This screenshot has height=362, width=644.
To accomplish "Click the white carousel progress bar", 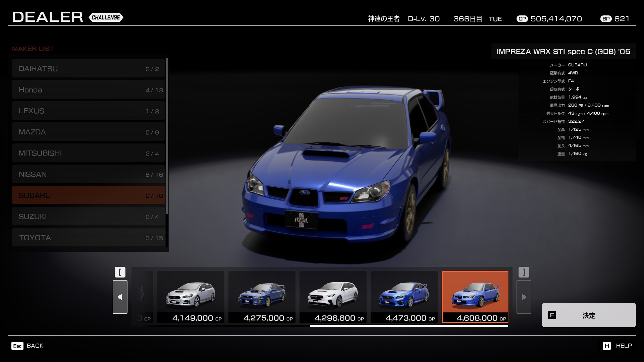I will pos(409,325).
